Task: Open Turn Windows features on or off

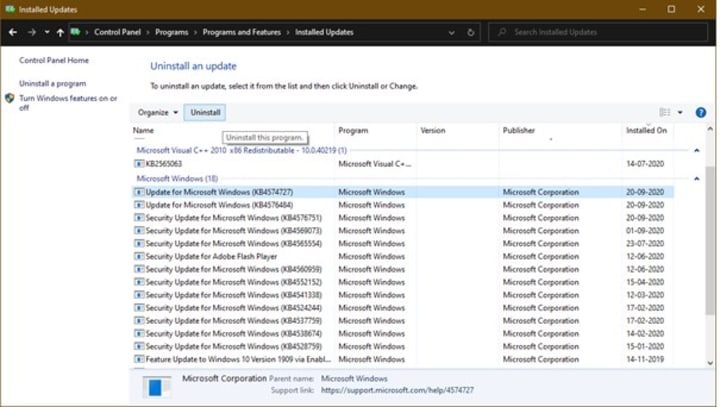Action: coord(68,102)
